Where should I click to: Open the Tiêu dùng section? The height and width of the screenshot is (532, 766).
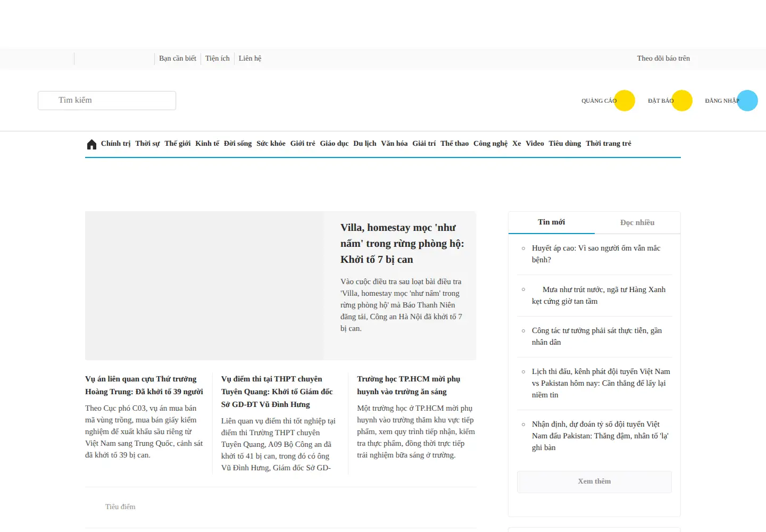pos(565,144)
